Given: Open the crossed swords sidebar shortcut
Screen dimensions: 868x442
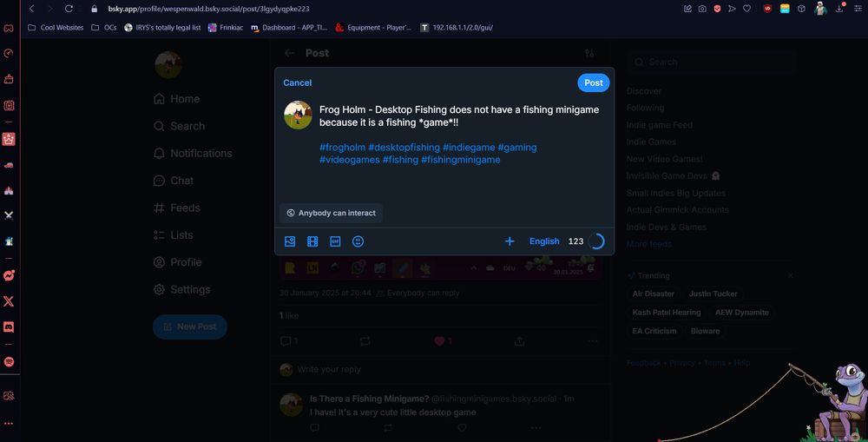Looking at the screenshot, I should pyautogui.click(x=9, y=215).
